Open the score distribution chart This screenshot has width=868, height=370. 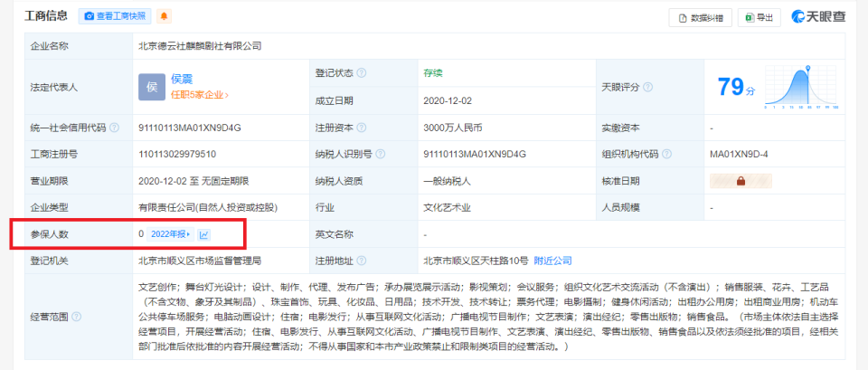(800, 87)
